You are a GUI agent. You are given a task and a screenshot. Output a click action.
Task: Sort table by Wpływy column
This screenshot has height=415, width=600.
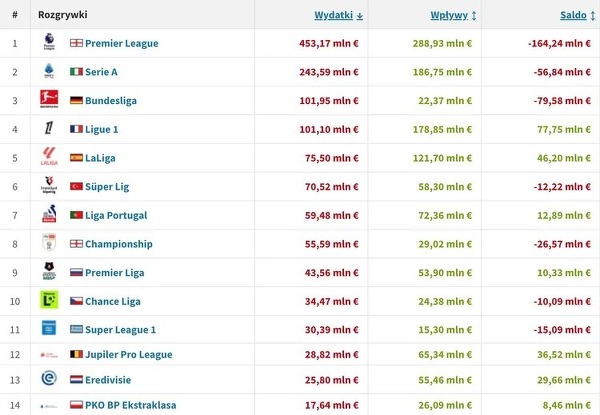[x=448, y=15]
